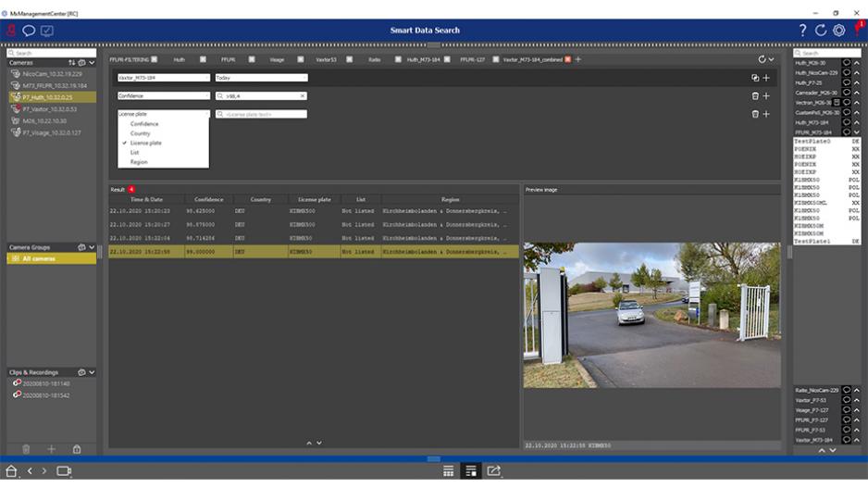Click the left Cameras search box
Viewport: 868px width, 488px height.
coord(52,53)
